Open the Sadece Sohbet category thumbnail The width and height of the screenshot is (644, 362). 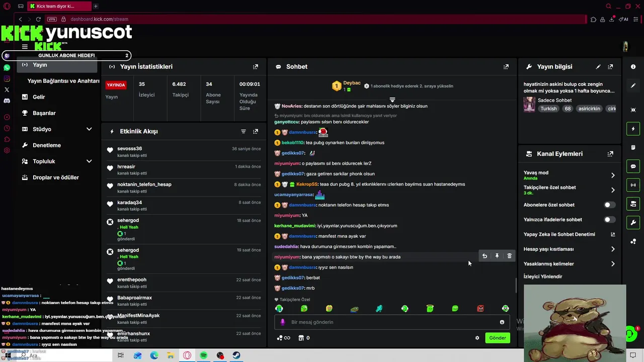(x=529, y=104)
